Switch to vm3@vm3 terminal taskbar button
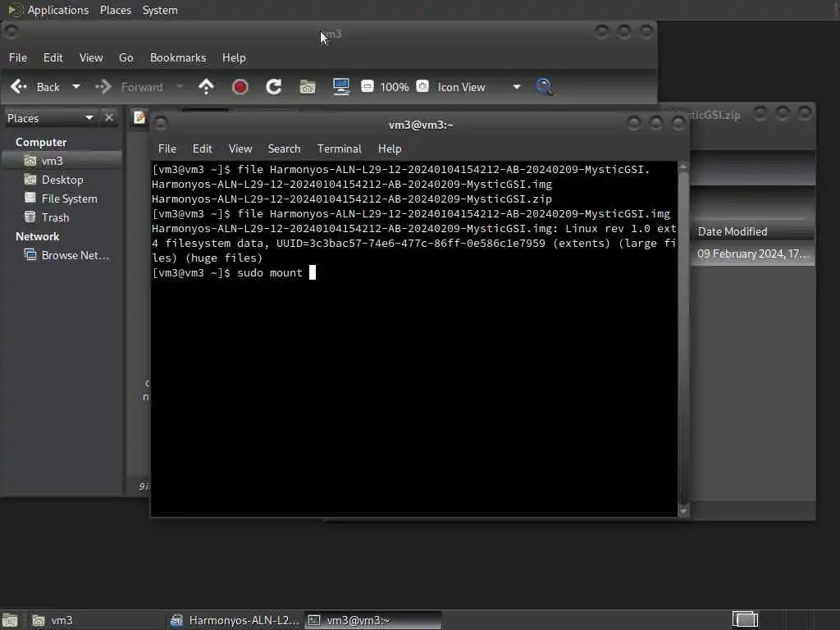 [373, 620]
